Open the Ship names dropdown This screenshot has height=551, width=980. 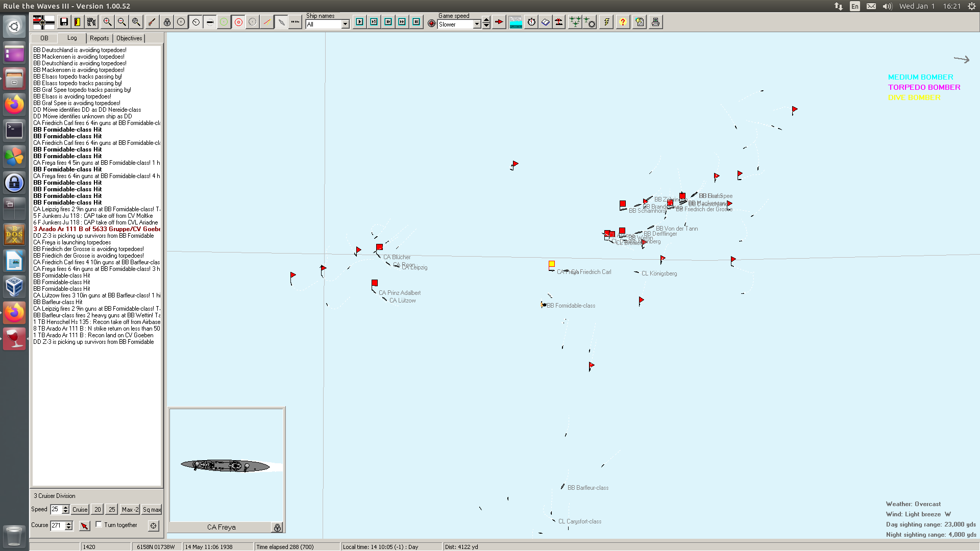[346, 24]
